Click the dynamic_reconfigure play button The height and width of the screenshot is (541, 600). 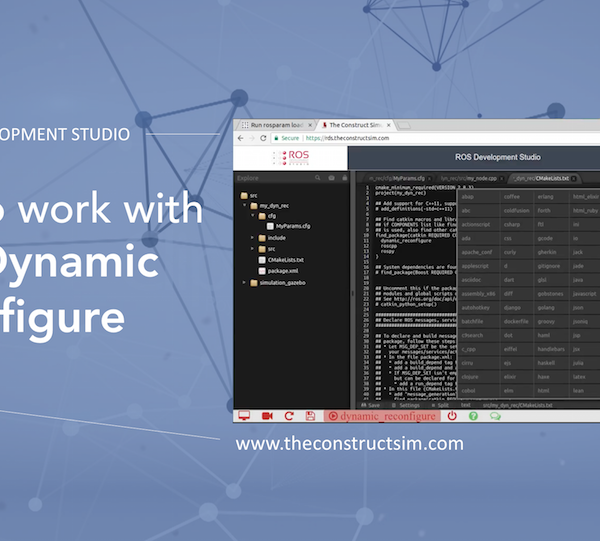(382, 416)
